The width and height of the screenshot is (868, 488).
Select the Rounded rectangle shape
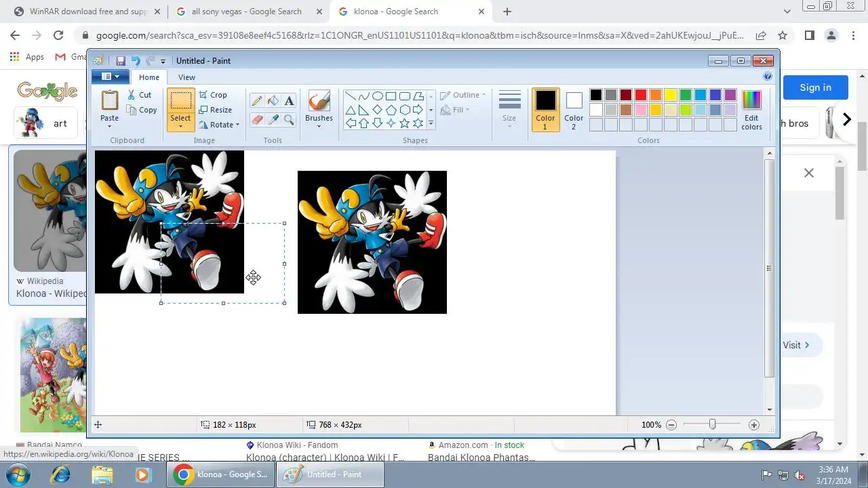(x=404, y=96)
